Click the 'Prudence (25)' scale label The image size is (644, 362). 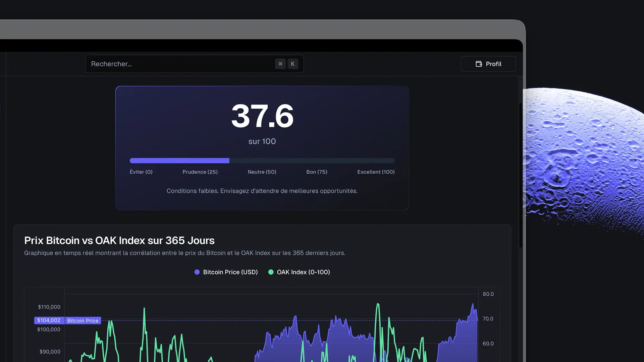click(200, 172)
